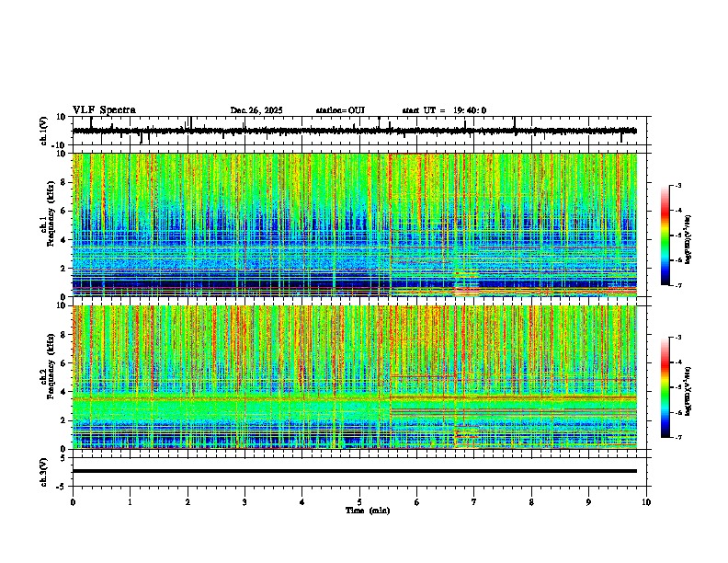Click time-axis tick label "0"
Screen dimensions: 728x563
click(73, 502)
